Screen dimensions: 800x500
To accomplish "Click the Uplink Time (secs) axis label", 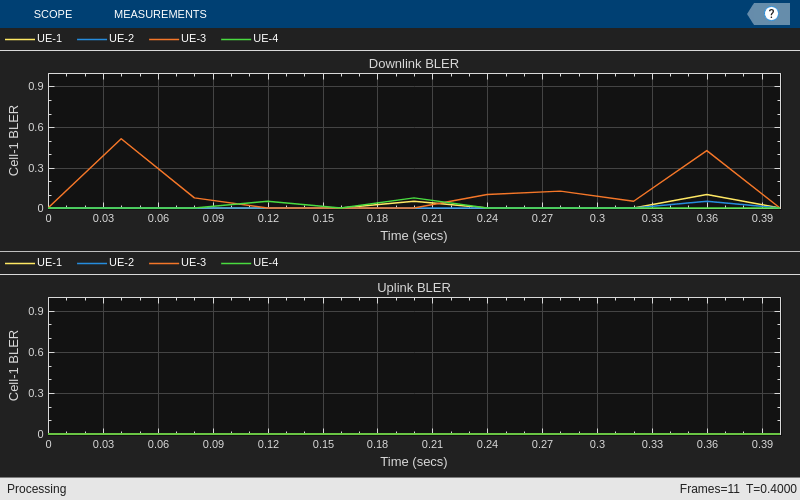I will coord(414,462).
